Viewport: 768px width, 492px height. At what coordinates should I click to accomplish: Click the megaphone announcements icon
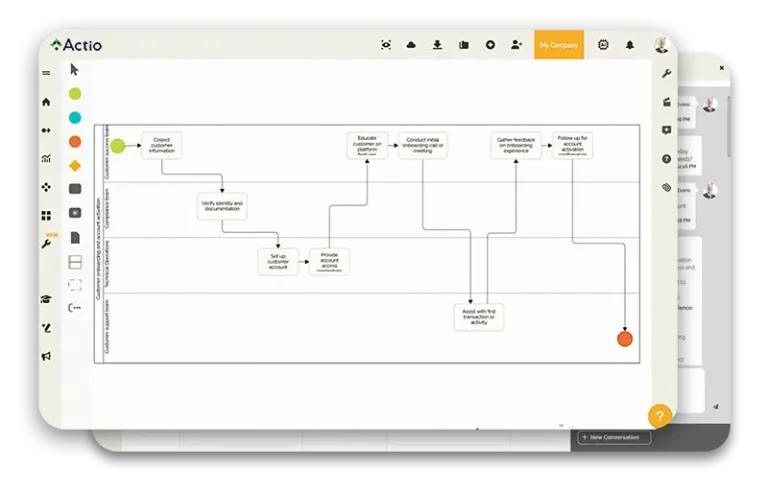pyautogui.click(x=46, y=356)
